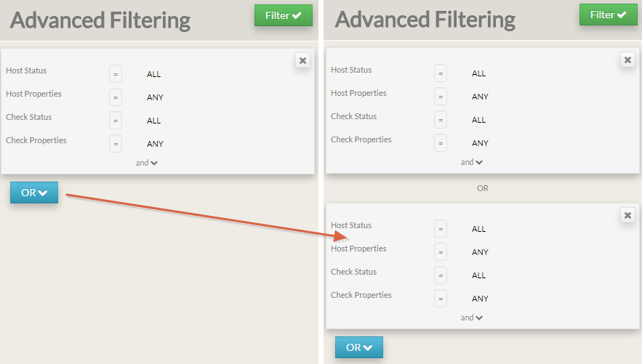Open the OR dropdown in the left panel
Screen dimensions: 642x364
[x=34, y=193]
